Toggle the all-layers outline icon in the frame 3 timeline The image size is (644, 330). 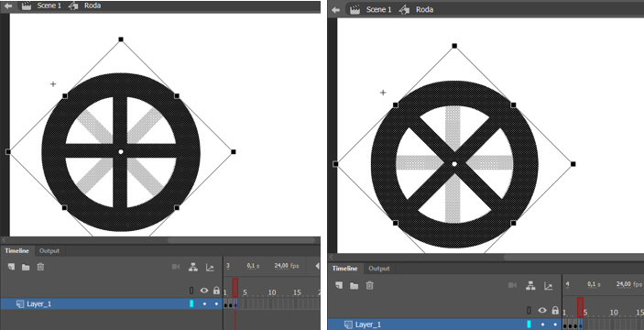[191, 291]
